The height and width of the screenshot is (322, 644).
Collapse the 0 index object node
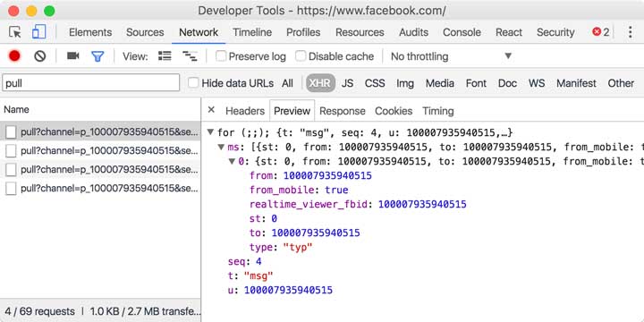(x=232, y=161)
